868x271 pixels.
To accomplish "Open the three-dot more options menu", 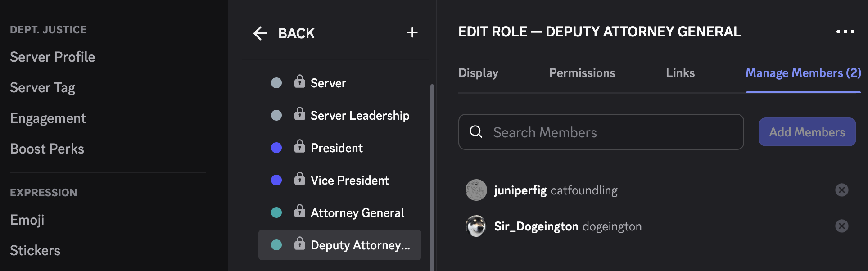I will pos(845,32).
